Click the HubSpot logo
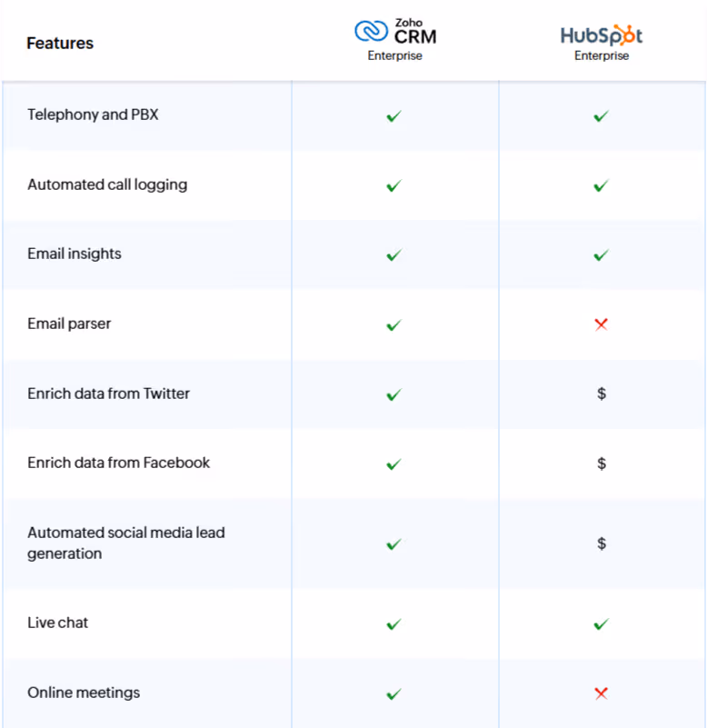 pyautogui.click(x=602, y=35)
